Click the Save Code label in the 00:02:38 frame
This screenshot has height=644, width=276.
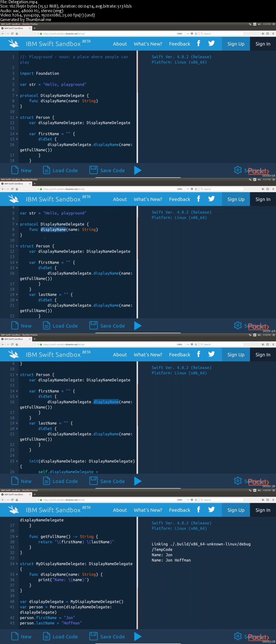click(112, 481)
